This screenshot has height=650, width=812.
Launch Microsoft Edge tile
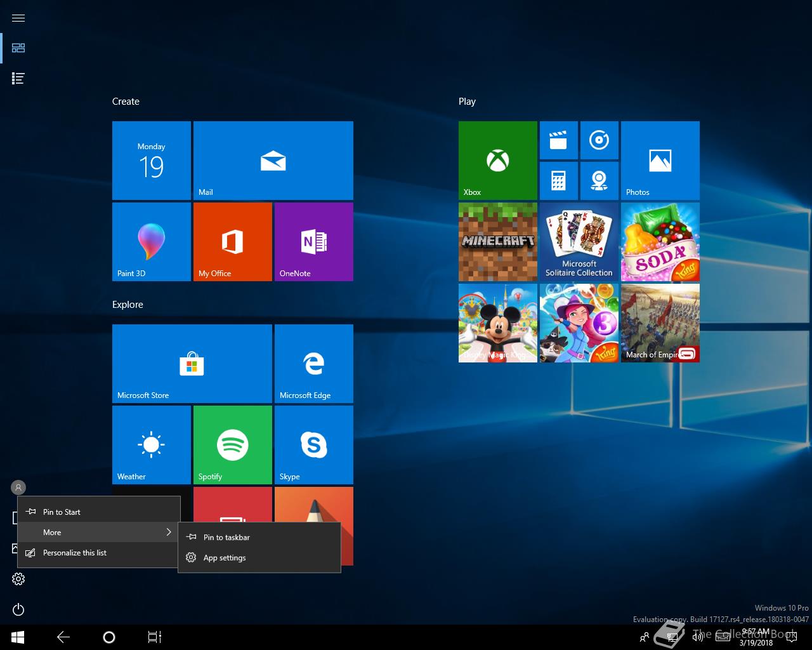(314, 364)
